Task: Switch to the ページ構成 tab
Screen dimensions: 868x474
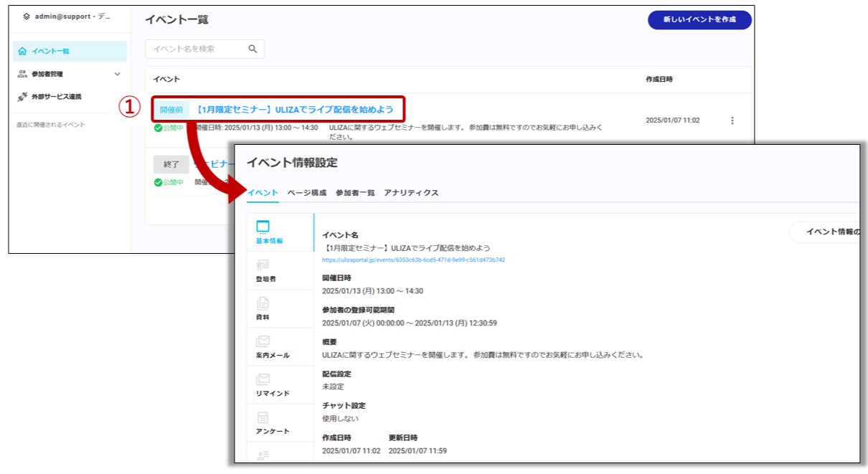Action: [307, 193]
